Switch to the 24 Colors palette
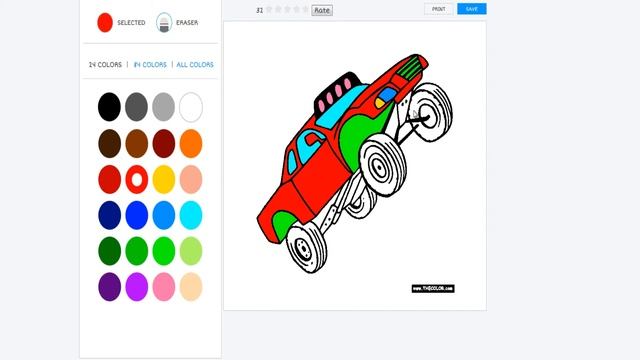This screenshot has height=360, width=640. pyautogui.click(x=105, y=64)
